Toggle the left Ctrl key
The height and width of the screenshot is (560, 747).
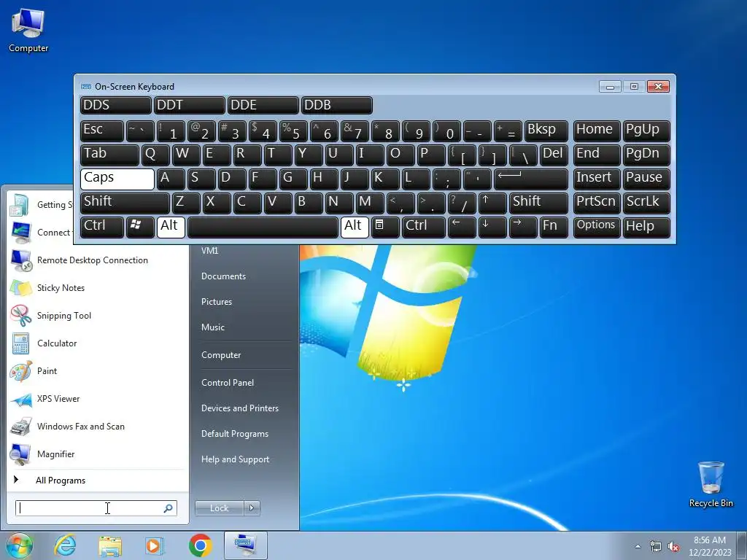tap(102, 227)
